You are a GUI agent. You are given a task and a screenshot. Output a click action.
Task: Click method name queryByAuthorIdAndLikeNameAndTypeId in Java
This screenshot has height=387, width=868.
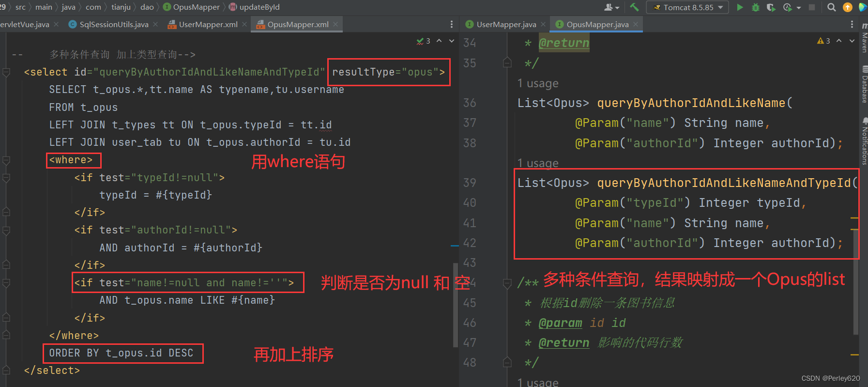pyautogui.click(x=724, y=183)
